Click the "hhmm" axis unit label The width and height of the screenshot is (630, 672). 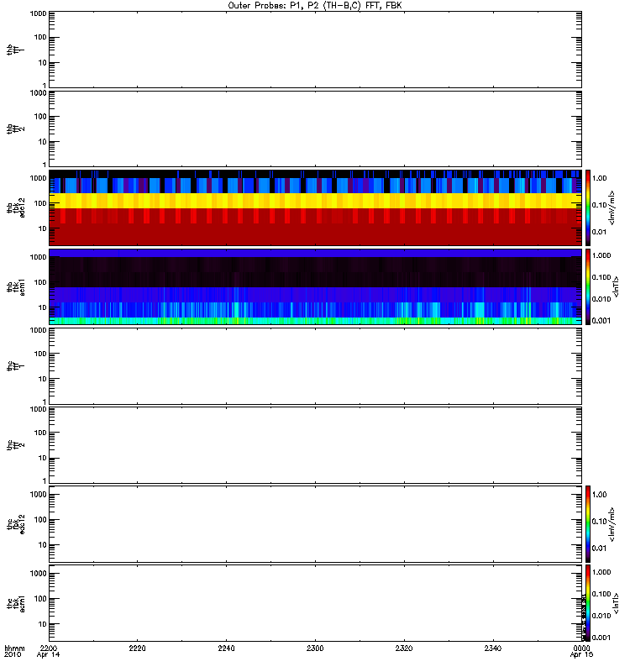(14, 648)
